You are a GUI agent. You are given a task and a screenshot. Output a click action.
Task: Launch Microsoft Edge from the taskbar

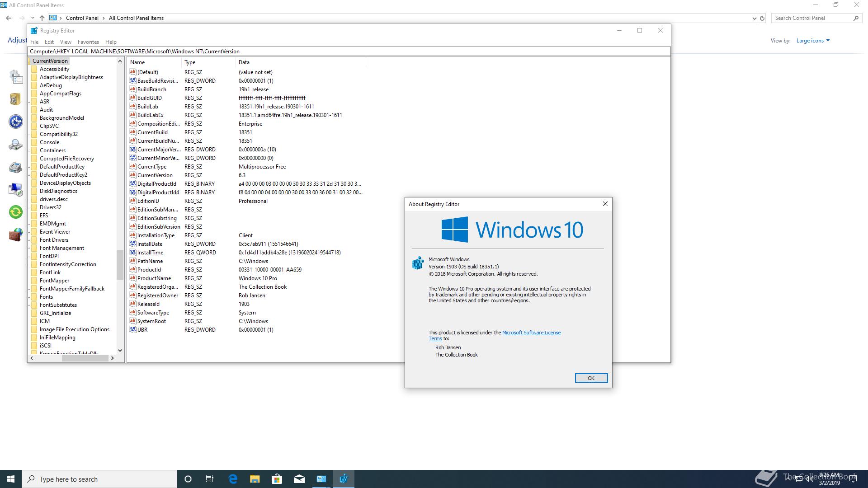233,479
